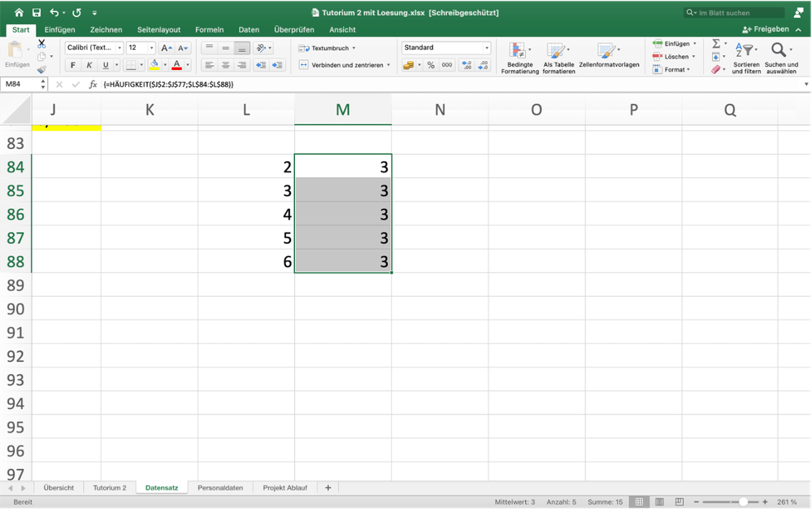Save the workbook with the disk icon
Viewport: 812px width, 509px height.
pyautogui.click(x=37, y=12)
